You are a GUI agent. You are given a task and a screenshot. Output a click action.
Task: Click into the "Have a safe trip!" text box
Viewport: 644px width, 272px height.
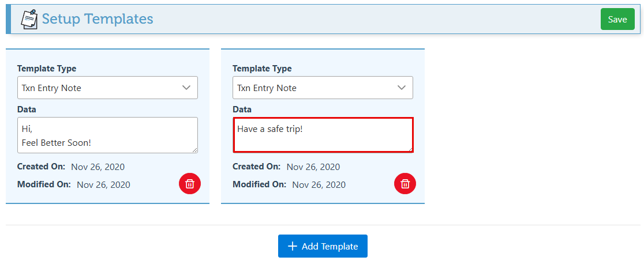(323, 135)
